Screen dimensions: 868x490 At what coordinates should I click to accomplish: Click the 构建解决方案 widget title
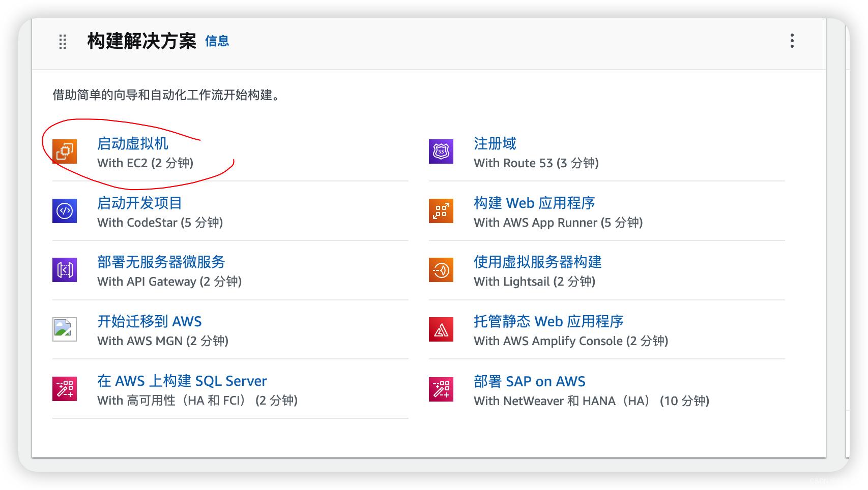tap(141, 41)
